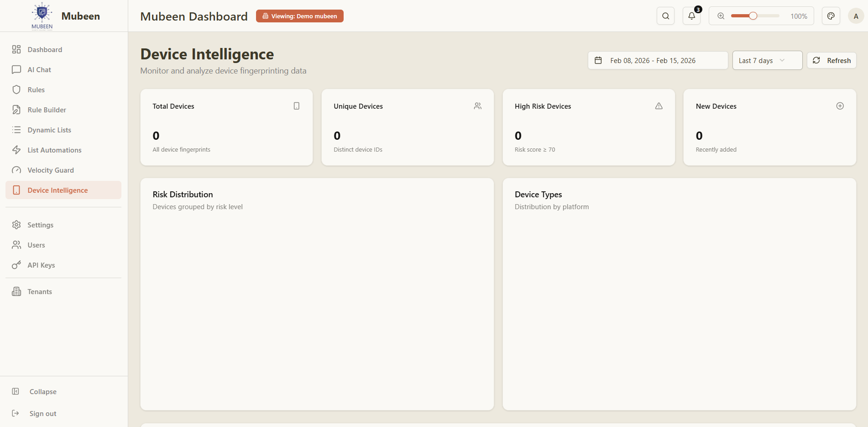This screenshot has height=427, width=868.
Task: Click the calendar icon beside the date range
Action: pos(599,60)
